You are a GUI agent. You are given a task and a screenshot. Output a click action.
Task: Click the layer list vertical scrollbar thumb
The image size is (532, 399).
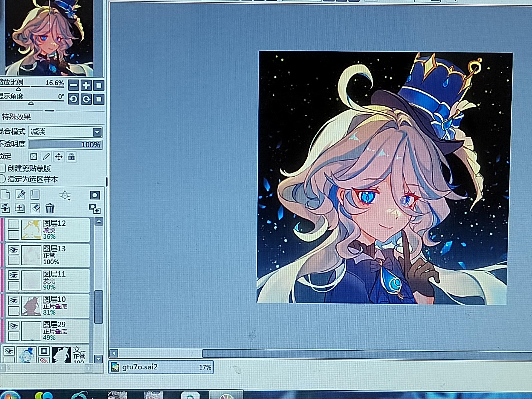click(x=99, y=307)
